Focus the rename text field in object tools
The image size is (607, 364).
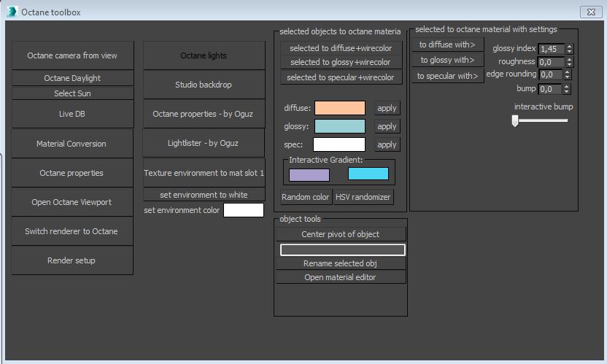pos(343,249)
